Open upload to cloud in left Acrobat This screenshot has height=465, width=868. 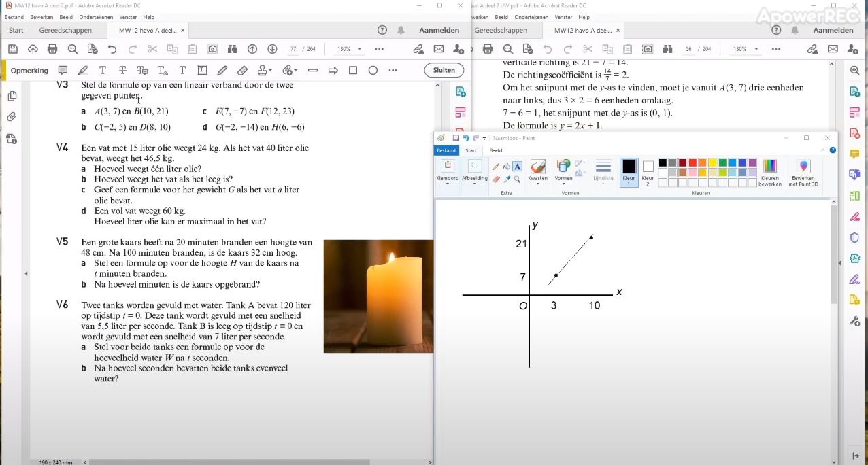pyautogui.click(x=33, y=49)
